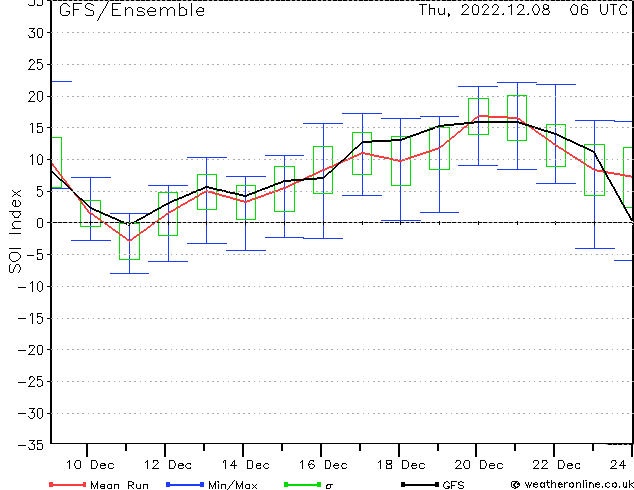Click the blue max cap at 21 Dec
Viewport: 634px width, 490px height.
click(x=517, y=82)
